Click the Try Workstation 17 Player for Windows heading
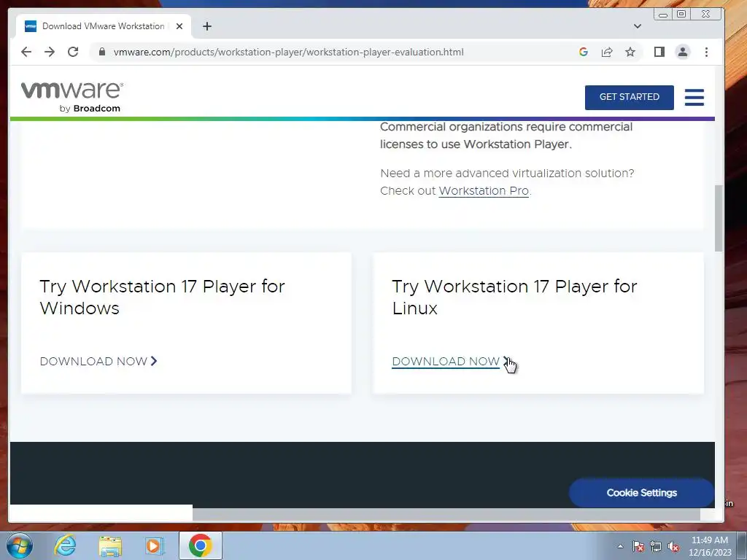The height and width of the screenshot is (560, 747). coord(163,297)
